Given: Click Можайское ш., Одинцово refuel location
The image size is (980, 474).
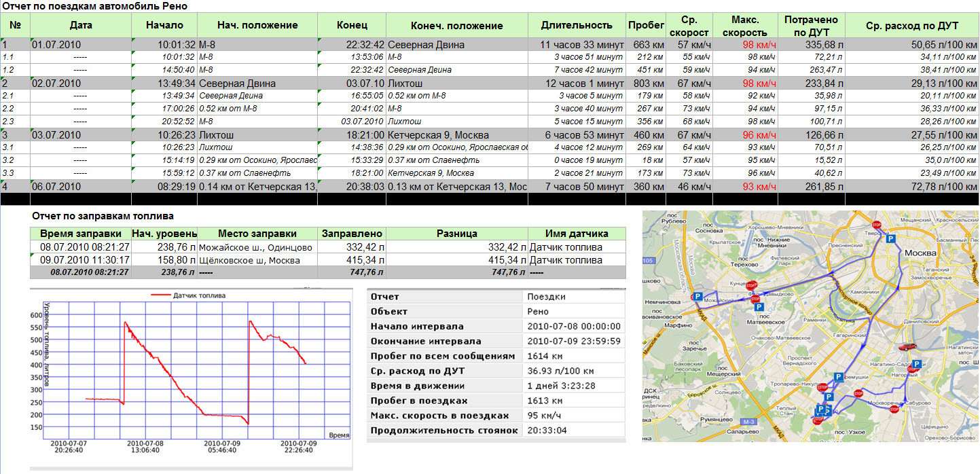Looking at the screenshot, I should [256, 247].
